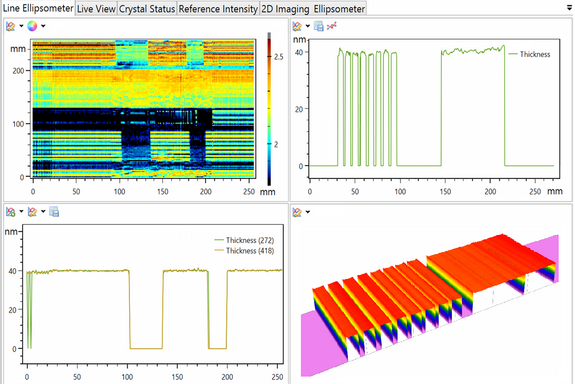Click the line-plot points icon
The height and width of the screenshot is (384, 575).
332,26
